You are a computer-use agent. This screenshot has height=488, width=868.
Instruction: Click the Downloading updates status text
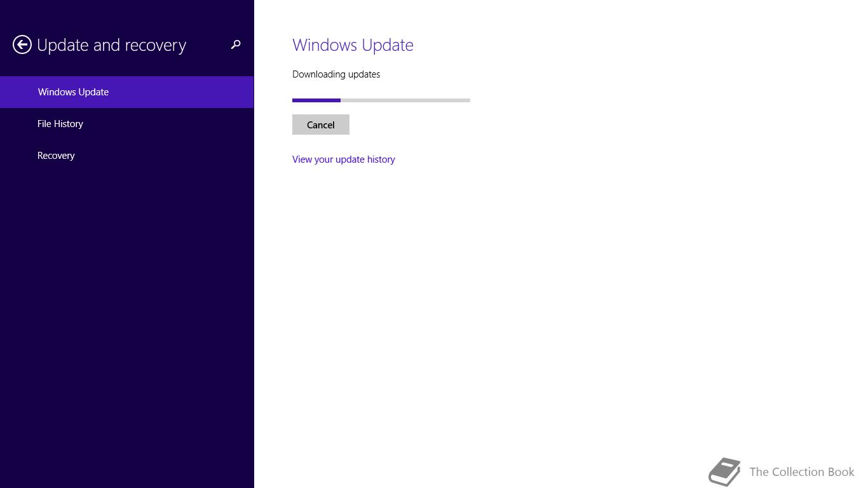[x=336, y=74]
